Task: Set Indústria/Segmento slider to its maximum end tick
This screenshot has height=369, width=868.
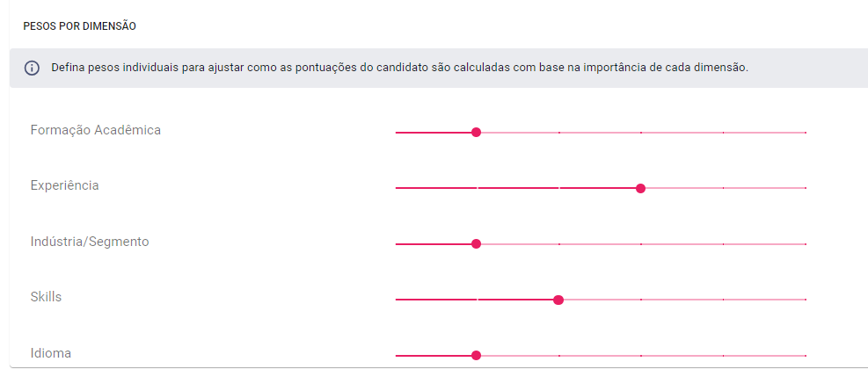Action: (x=806, y=244)
